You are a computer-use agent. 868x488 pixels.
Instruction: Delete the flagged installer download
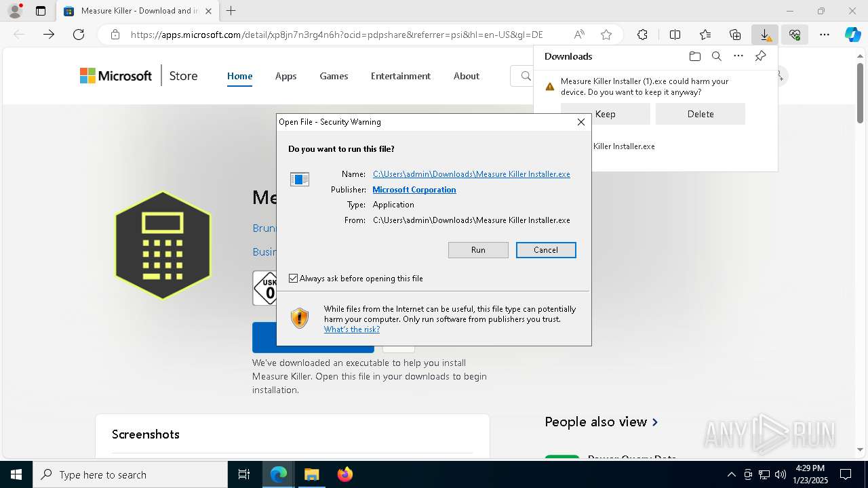coord(701,114)
